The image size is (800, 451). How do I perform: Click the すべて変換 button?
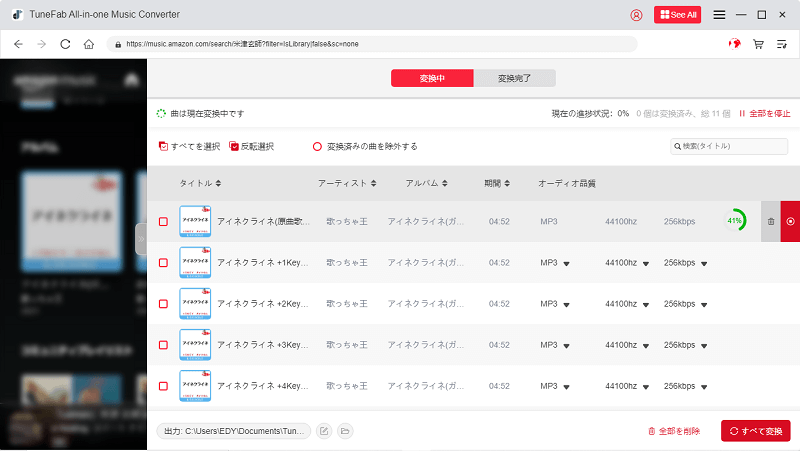click(755, 431)
